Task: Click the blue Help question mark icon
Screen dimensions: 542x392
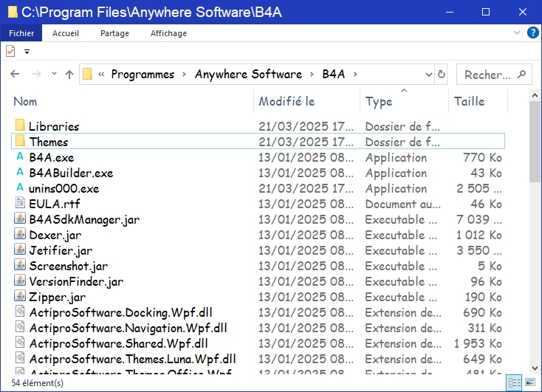Action: pyautogui.click(x=532, y=33)
